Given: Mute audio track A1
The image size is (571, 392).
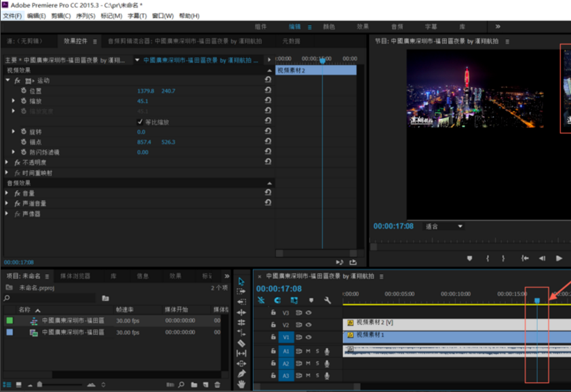Looking at the screenshot, I should tap(308, 351).
